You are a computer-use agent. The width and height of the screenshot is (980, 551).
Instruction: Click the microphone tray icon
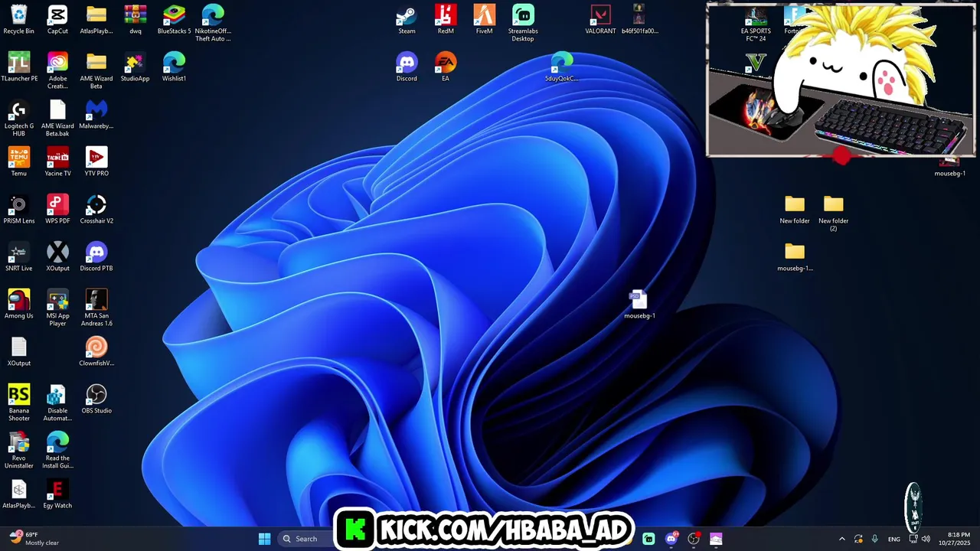[x=875, y=539]
